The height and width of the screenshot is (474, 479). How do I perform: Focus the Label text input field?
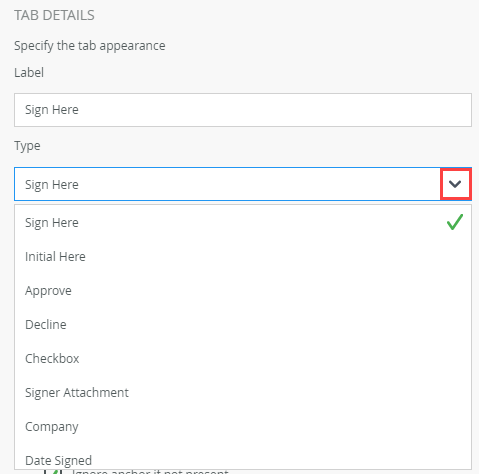(243, 110)
